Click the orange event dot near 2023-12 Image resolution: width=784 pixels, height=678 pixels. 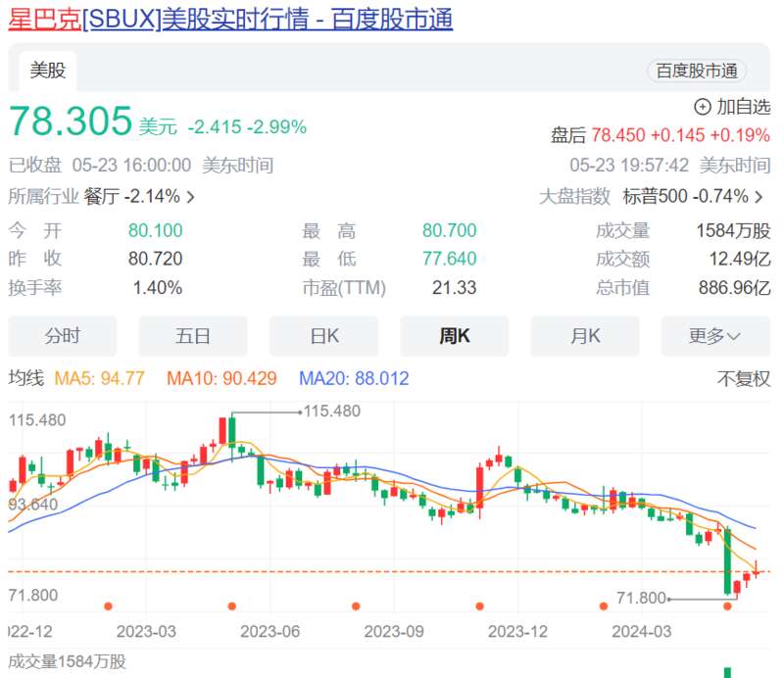[479, 606]
